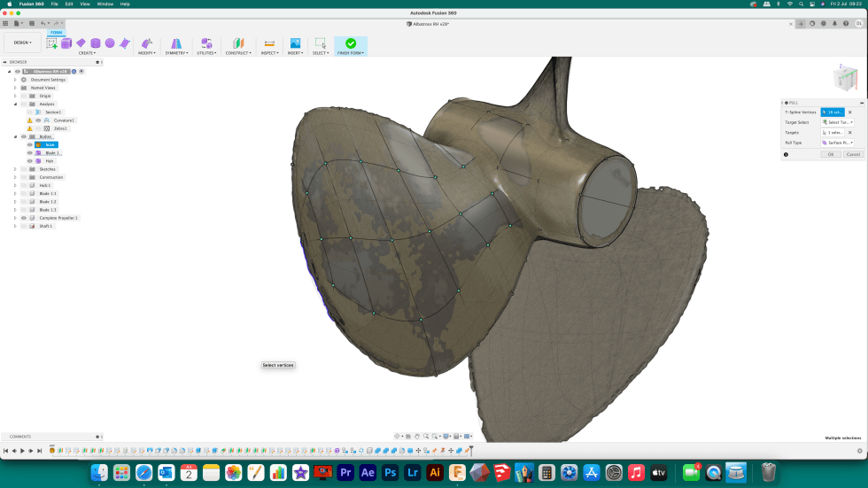Click the Save icon in quick access bar
Image resolution: width=868 pixels, height=488 pixels.
(32, 23)
